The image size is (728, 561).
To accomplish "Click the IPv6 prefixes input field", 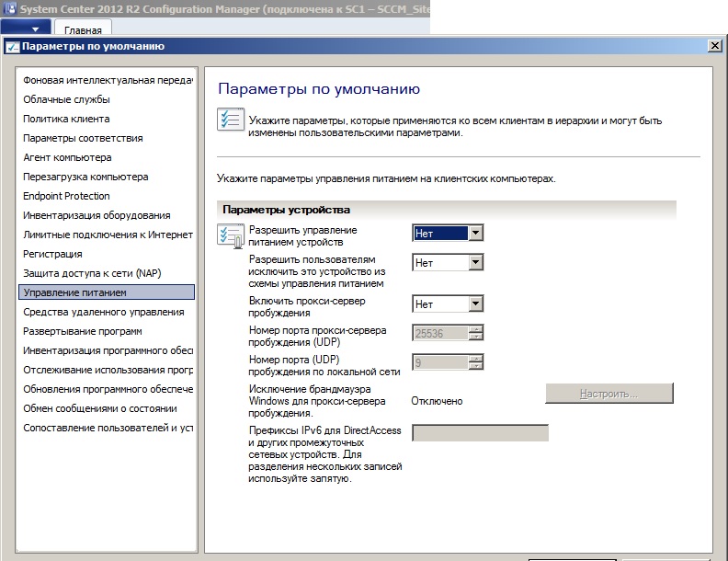I will tap(481, 433).
